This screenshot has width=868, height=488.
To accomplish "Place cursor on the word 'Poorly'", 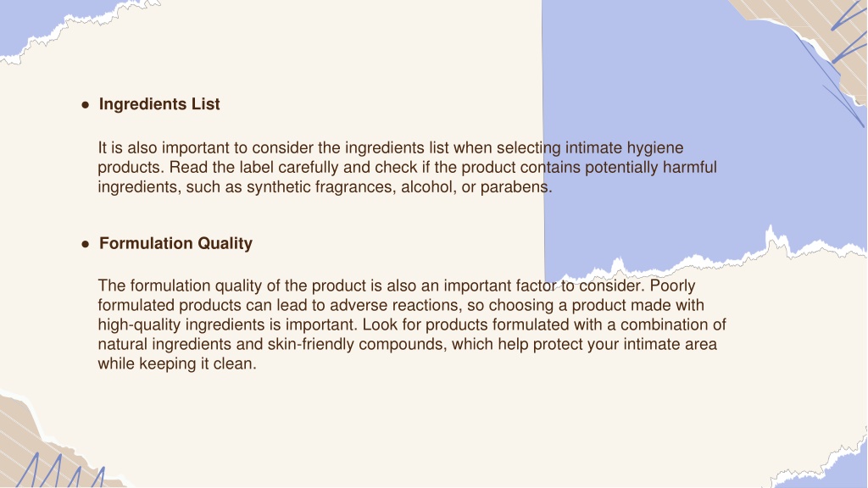I will (672, 286).
